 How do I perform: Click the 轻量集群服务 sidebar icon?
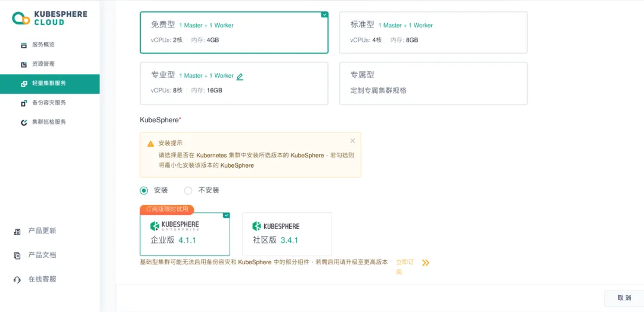pyautogui.click(x=24, y=84)
